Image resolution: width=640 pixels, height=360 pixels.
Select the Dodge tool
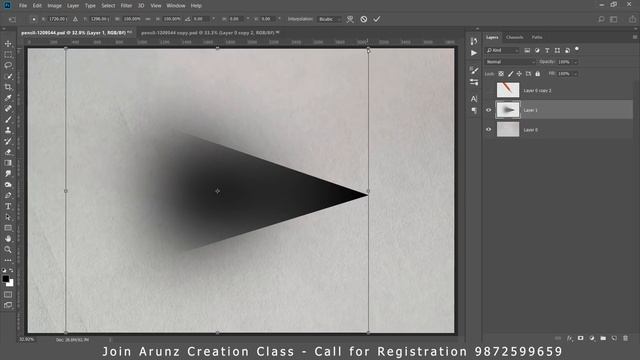(8, 184)
